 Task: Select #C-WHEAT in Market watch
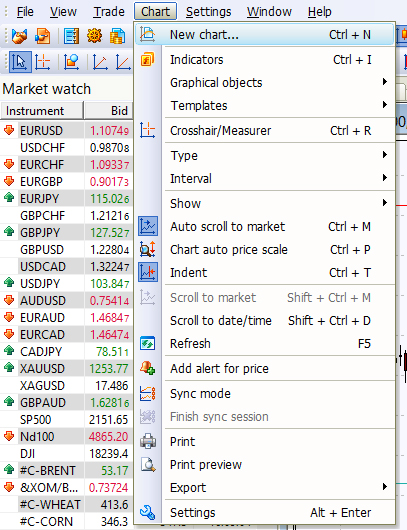click(x=50, y=505)
